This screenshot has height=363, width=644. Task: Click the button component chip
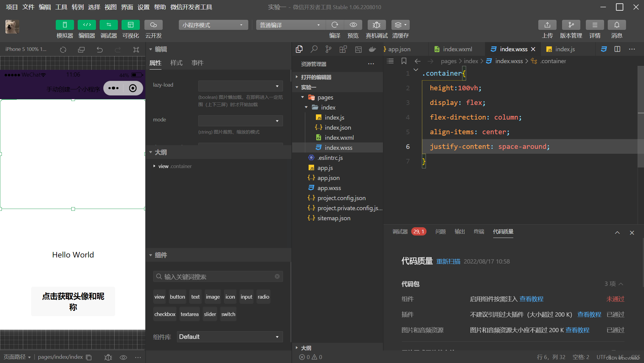click(x=177, y=297)
